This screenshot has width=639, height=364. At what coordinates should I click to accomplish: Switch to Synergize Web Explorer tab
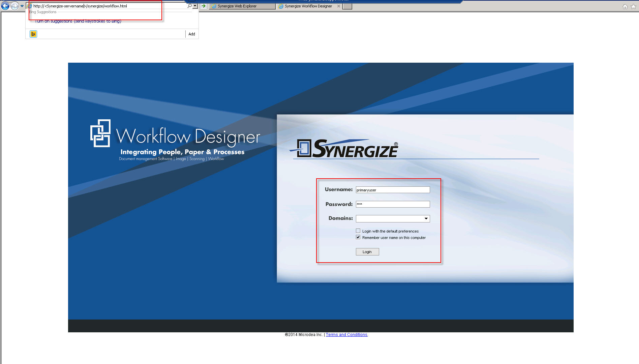click(242, 6)
